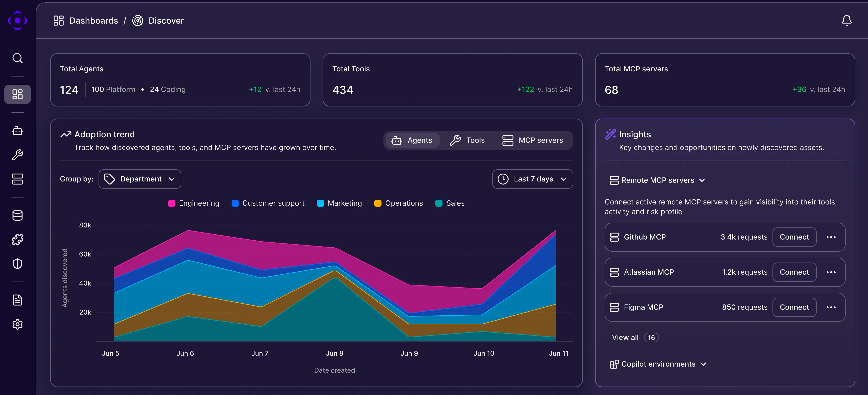Toggle the Operations legend swatch
The width and height of the screenshot is (868, 395).
coord(378,203)
